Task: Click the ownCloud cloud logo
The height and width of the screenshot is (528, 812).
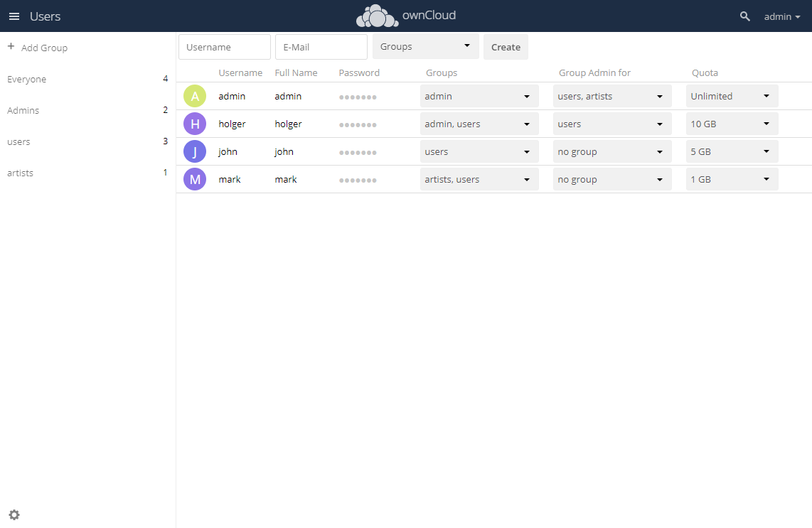Action: point(377,16)
